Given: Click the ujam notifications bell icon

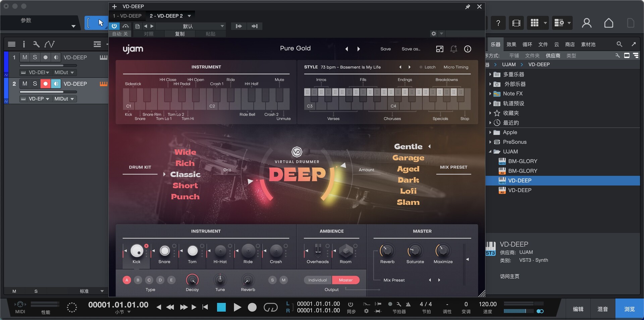Looking at the screenshot, I should point(453,49).
